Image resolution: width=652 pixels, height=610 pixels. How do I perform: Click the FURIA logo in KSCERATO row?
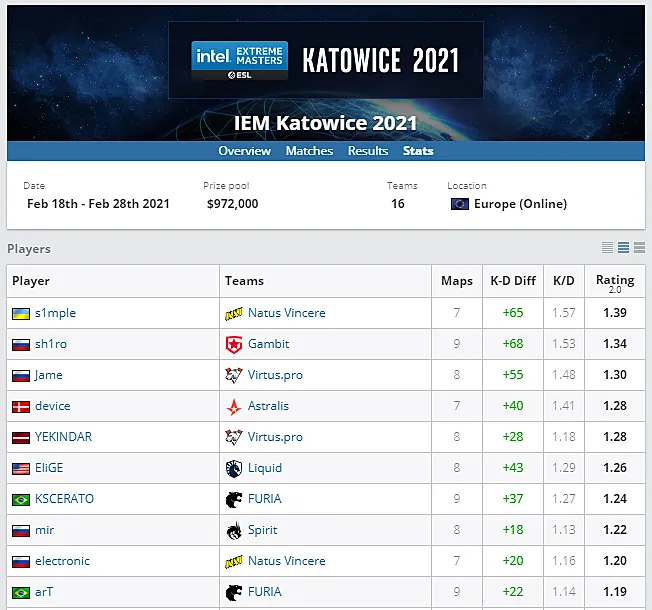pos(234,499)
